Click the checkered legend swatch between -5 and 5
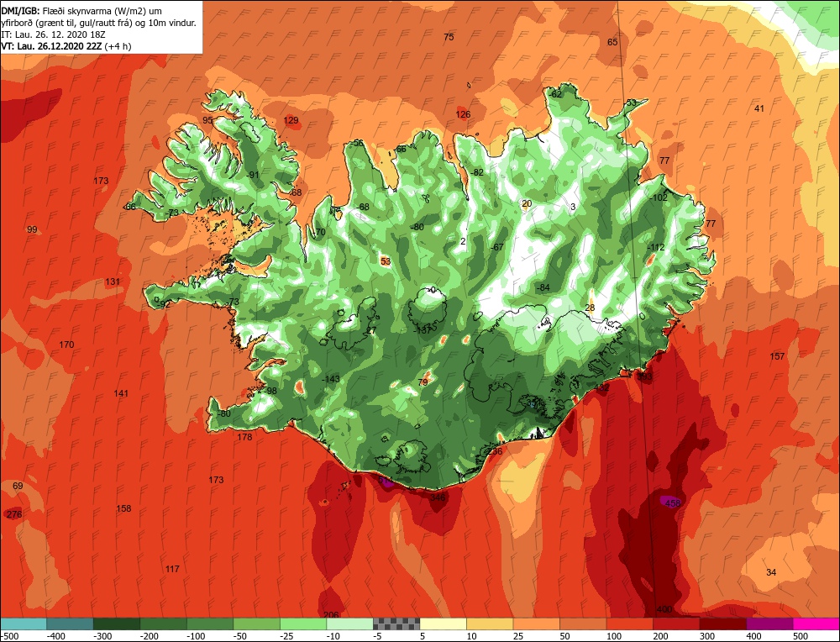Image resolution: width=840 pixels, height=642 pixels. pos(396,624)
